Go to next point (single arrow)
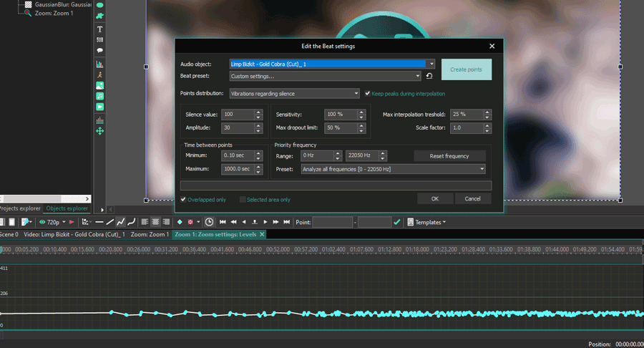This screenshot has width=644, height=348. click(265, 222)
